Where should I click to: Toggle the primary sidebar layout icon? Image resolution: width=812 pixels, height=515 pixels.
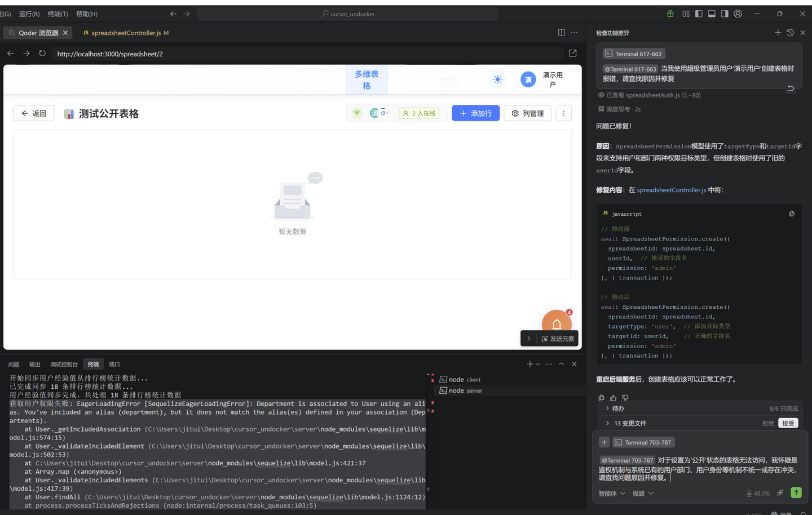click(699, 14)
